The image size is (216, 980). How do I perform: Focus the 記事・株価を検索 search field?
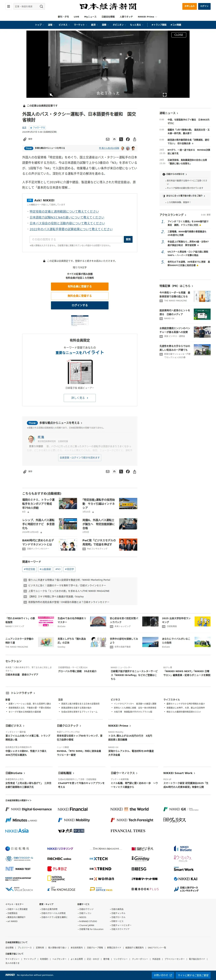26,7
